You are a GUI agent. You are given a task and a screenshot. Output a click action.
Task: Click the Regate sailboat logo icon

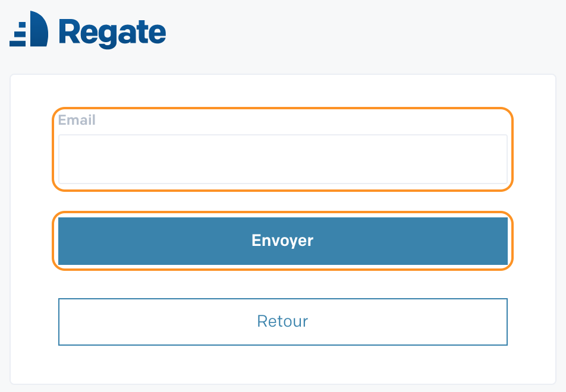(29, 29)
